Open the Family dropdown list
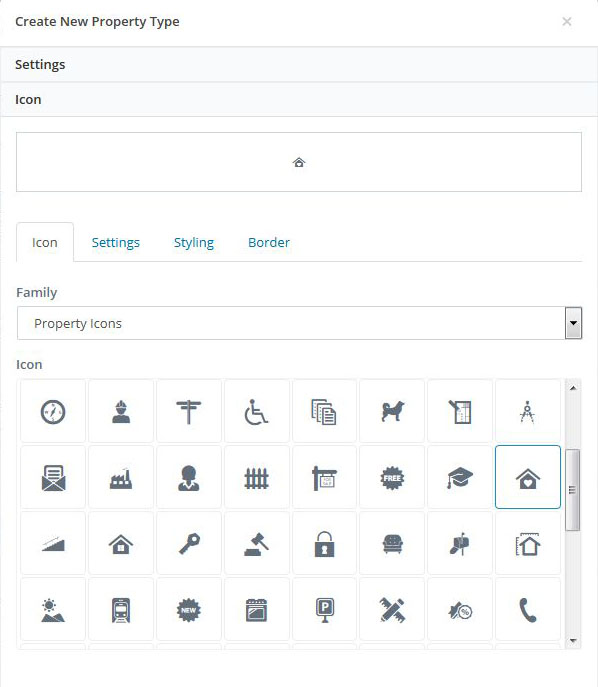The image size is (598, 687). point(299,323)
